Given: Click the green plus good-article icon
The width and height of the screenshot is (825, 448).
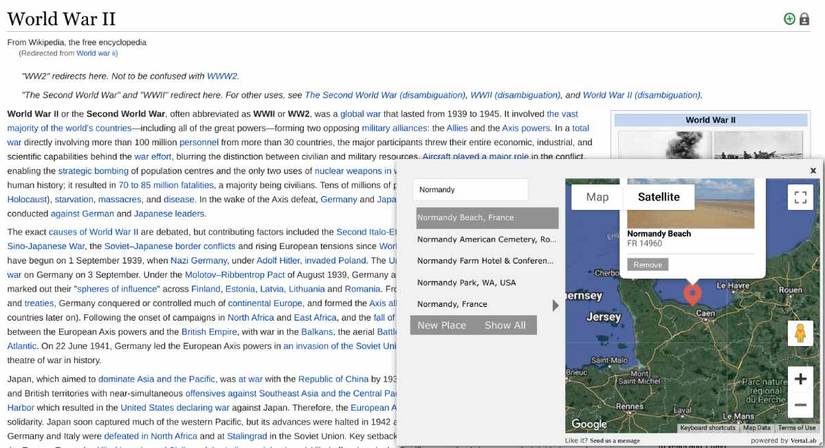Looking at the screenshot, I should (789, 19).
